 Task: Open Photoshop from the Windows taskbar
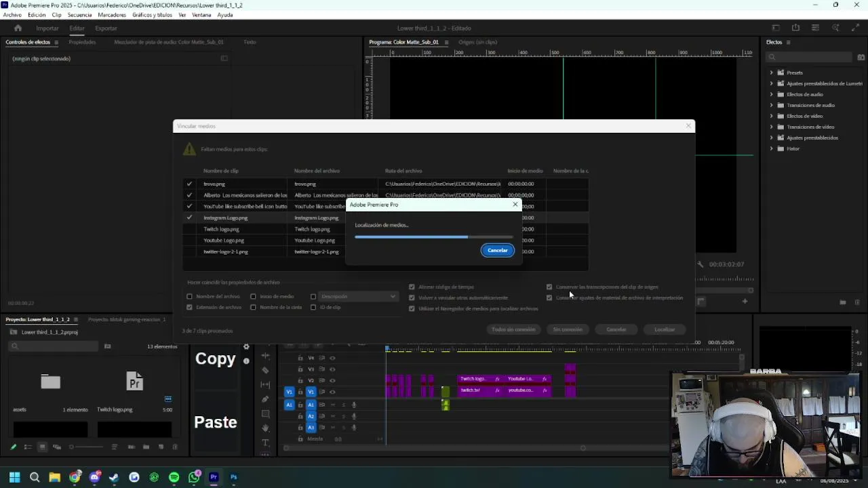point(233,477)
